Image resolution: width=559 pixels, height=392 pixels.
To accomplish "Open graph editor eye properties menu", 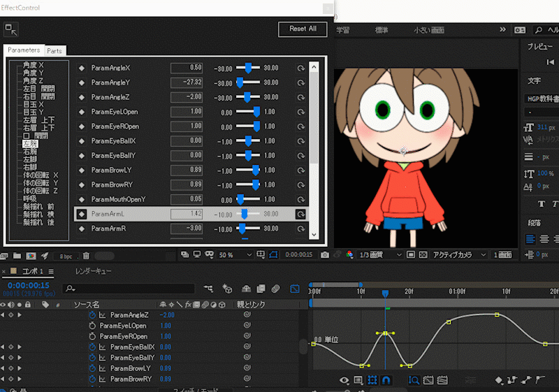I will (344, 380).
